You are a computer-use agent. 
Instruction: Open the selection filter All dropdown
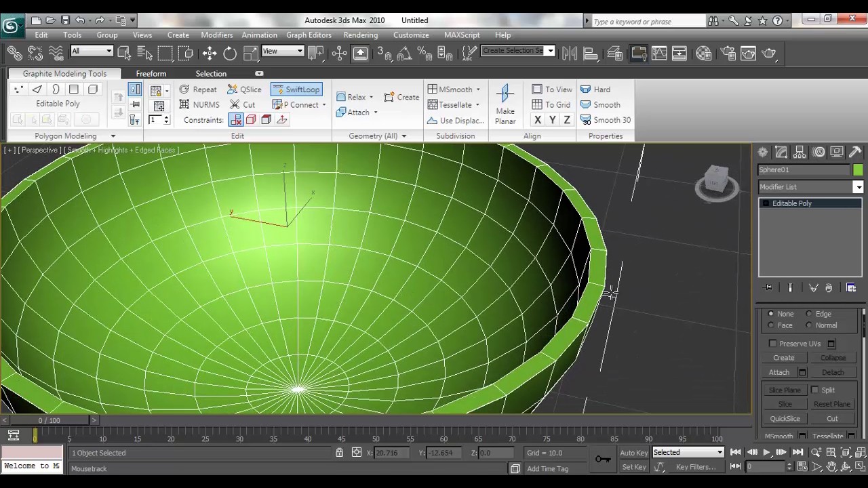click(x=92, y=51)
